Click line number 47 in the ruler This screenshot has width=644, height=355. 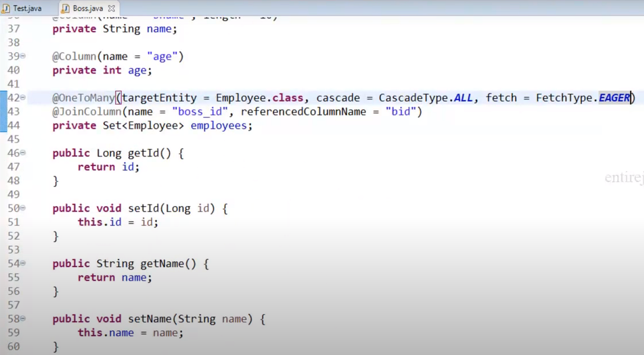14,167
